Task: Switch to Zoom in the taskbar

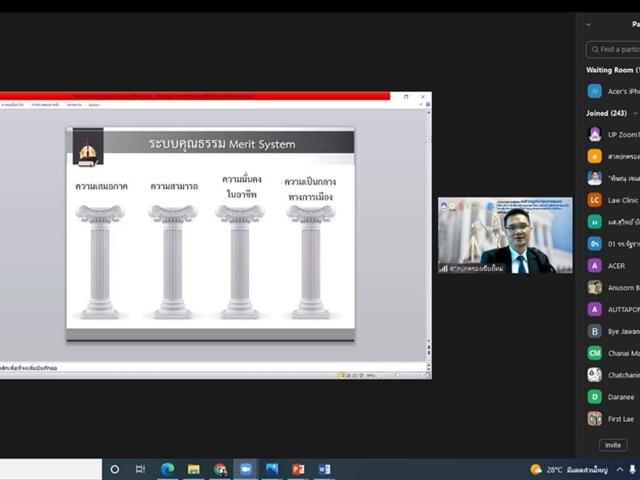Action: [x=246, y=469]
